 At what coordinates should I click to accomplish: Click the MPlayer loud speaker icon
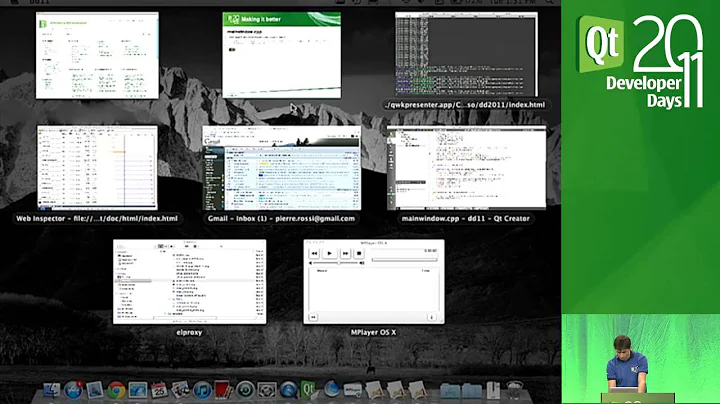coord(362,263)
